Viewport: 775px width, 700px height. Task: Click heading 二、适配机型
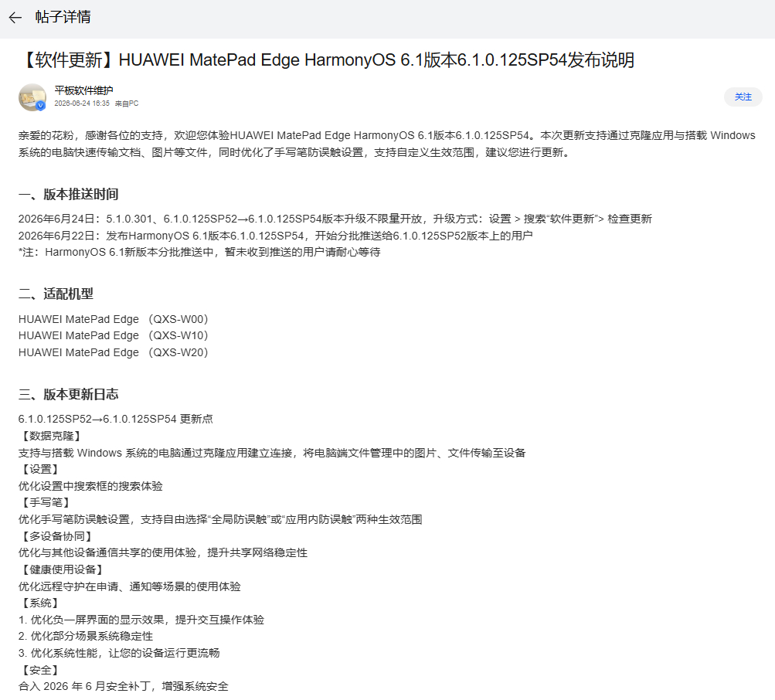(x=56, y=294)
